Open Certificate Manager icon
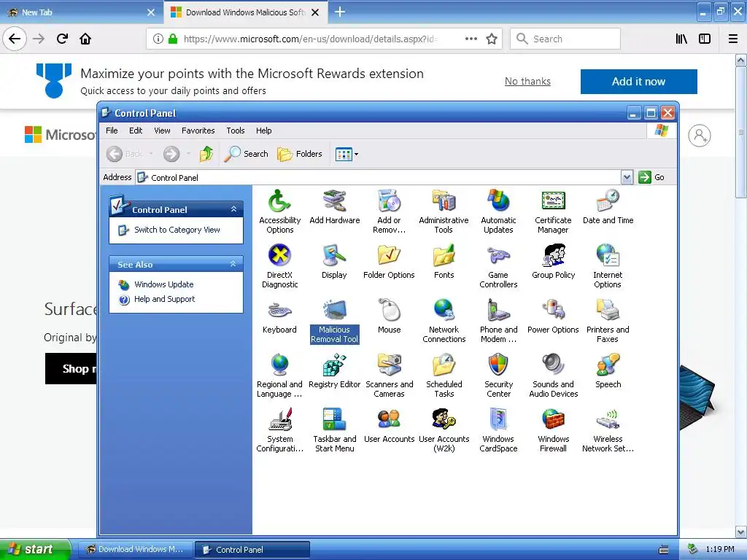Image resolution: width=747 pixels, height=560 pixels. click(553, 211)
